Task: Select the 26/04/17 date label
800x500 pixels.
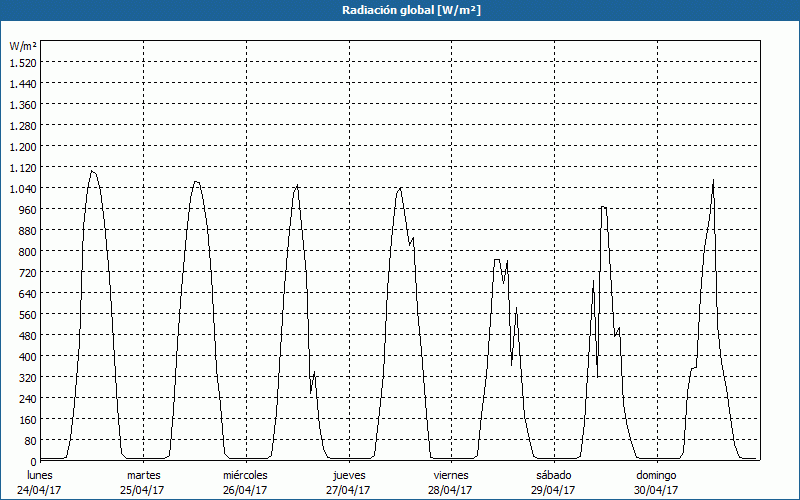Action: coord(245,490)
